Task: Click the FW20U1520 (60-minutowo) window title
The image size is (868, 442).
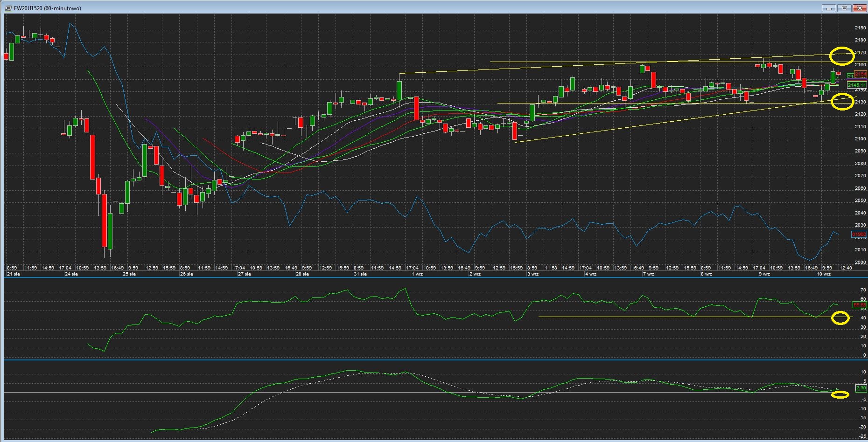Action: tap(47, 8)
